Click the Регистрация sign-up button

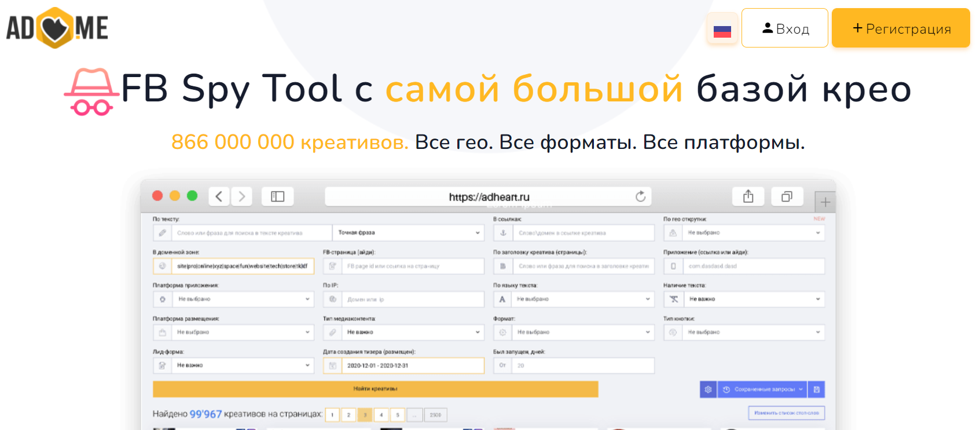tap(901, 28)
